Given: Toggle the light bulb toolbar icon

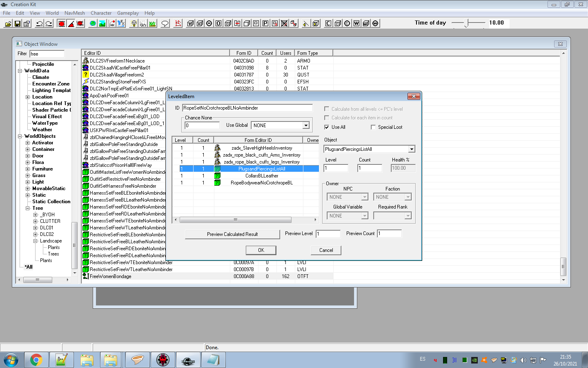Looking at the screenshot, I should (x=134, y=23).
